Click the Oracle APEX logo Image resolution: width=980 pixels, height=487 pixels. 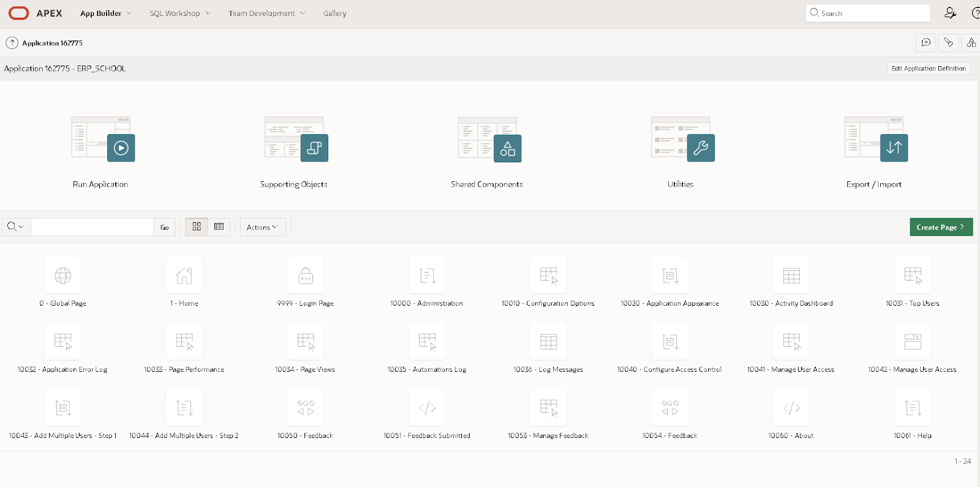click(36, 13)
